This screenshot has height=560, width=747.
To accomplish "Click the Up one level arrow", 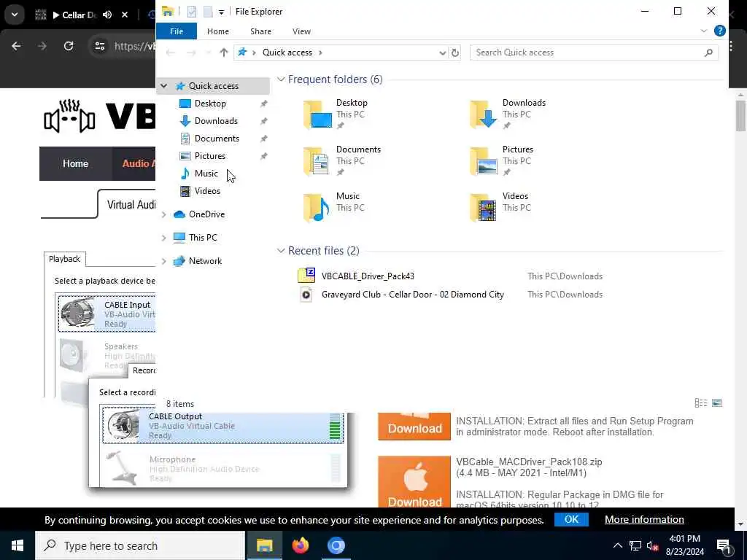I will point(223,52).
